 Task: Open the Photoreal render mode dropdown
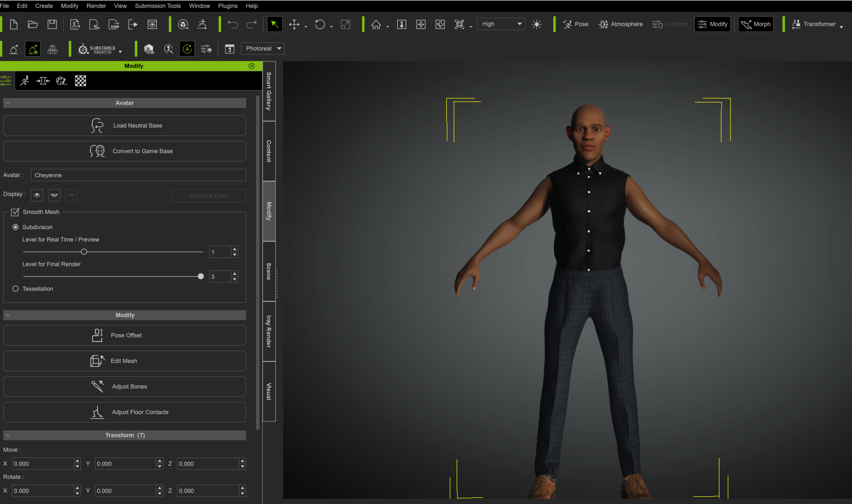(x=262, y=49)
